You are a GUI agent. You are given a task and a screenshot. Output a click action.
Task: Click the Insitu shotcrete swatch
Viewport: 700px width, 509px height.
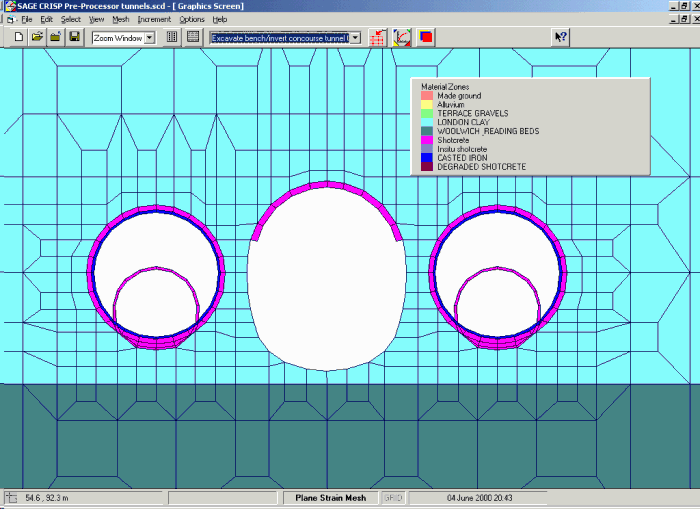427,149
